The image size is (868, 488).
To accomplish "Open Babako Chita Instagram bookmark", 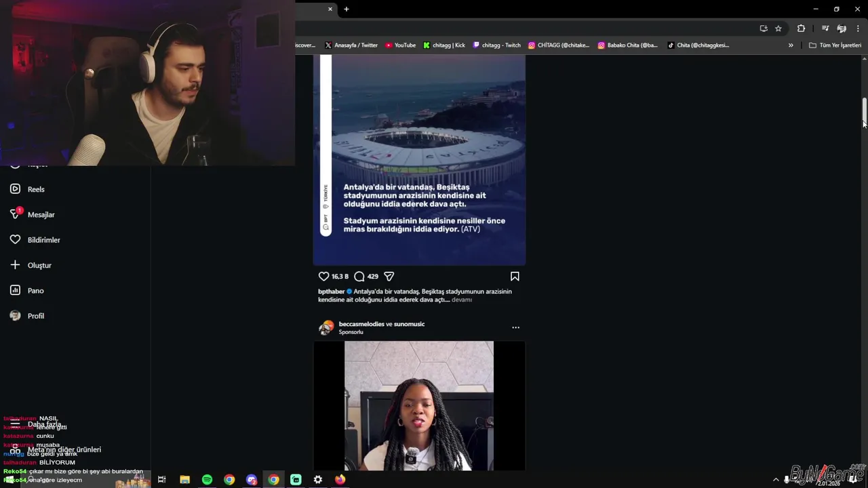I will point(628,45).
